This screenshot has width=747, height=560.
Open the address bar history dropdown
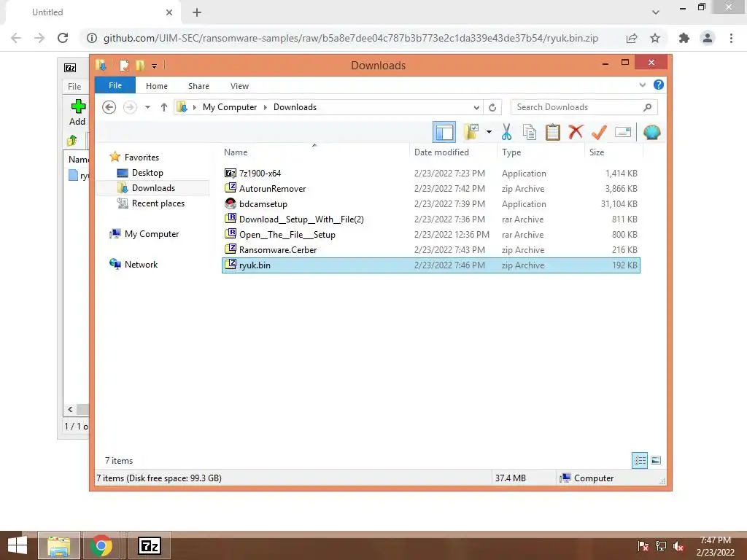pyautogui.click(x=476, y=107)
